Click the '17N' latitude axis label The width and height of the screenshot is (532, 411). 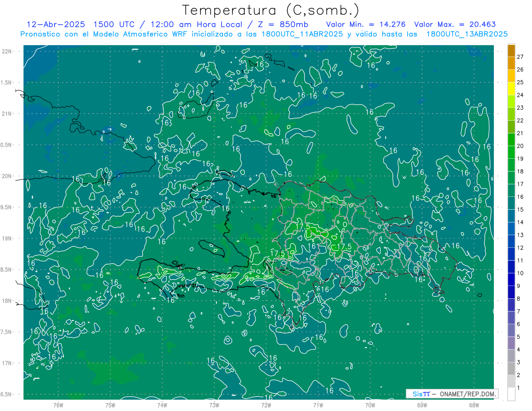[8, 363]
